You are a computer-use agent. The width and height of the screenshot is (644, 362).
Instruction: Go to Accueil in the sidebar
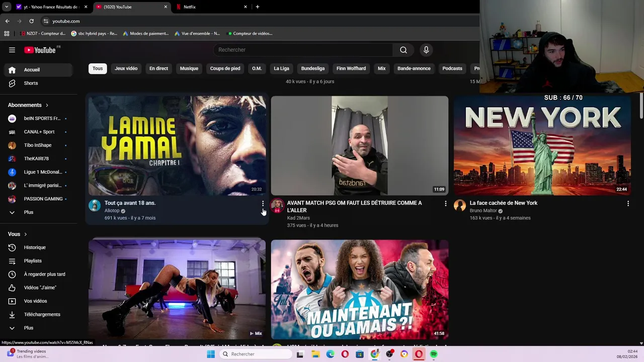[x=39, y=70]
